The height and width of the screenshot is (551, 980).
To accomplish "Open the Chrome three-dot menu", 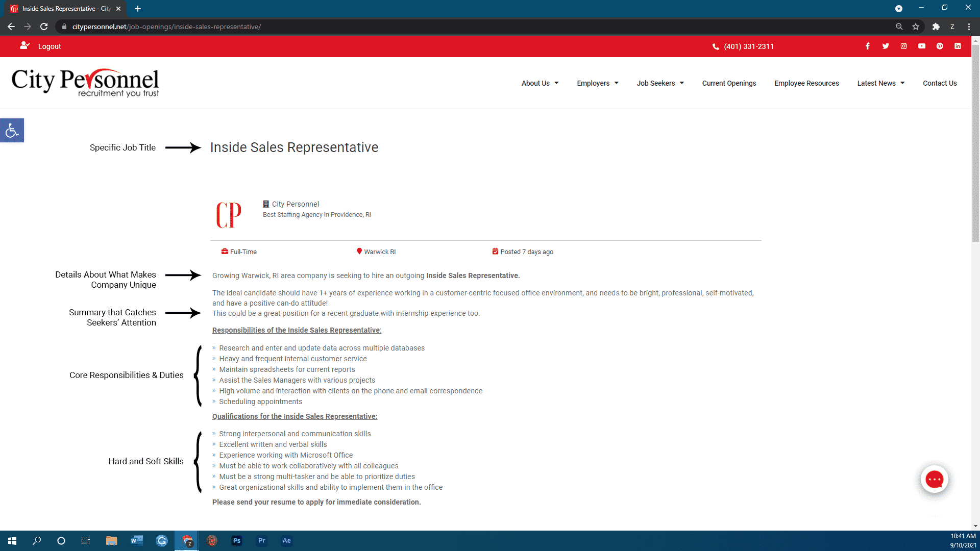I will coord(969,27).
